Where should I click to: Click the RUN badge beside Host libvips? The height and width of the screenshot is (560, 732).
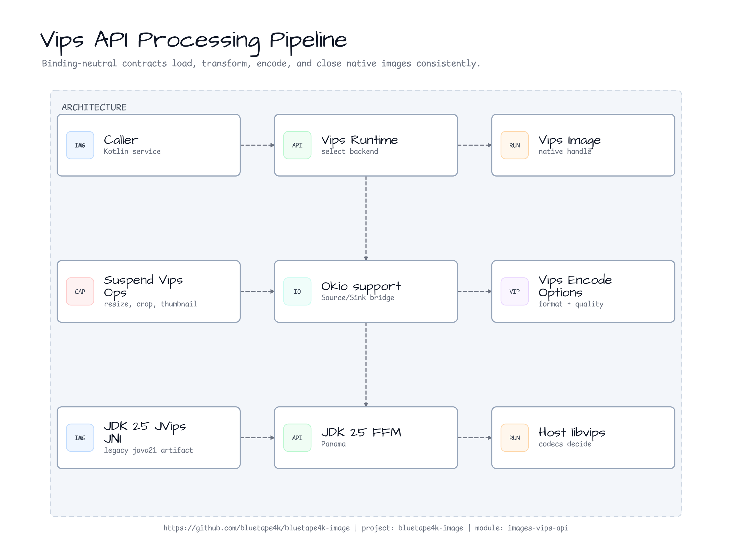pos(514,438)
